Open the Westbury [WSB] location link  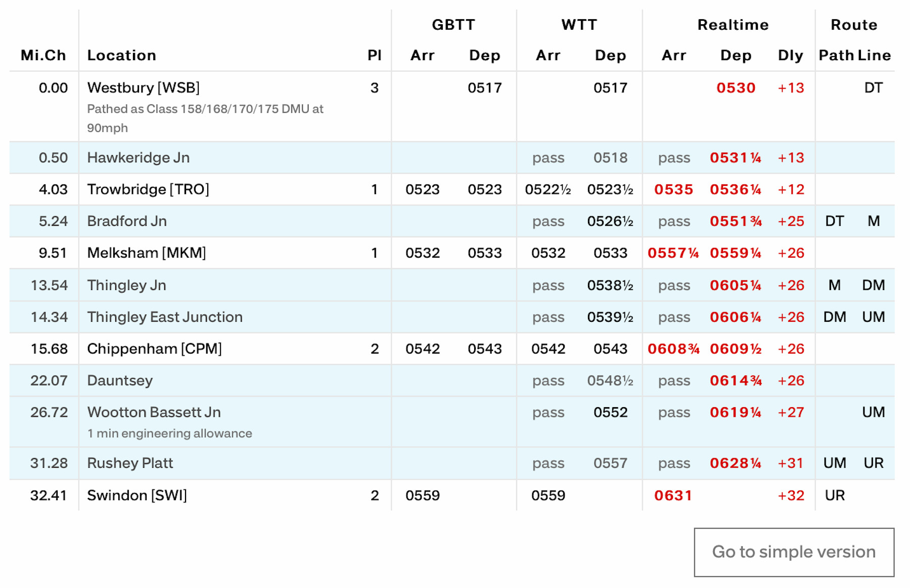click(143, 88)
